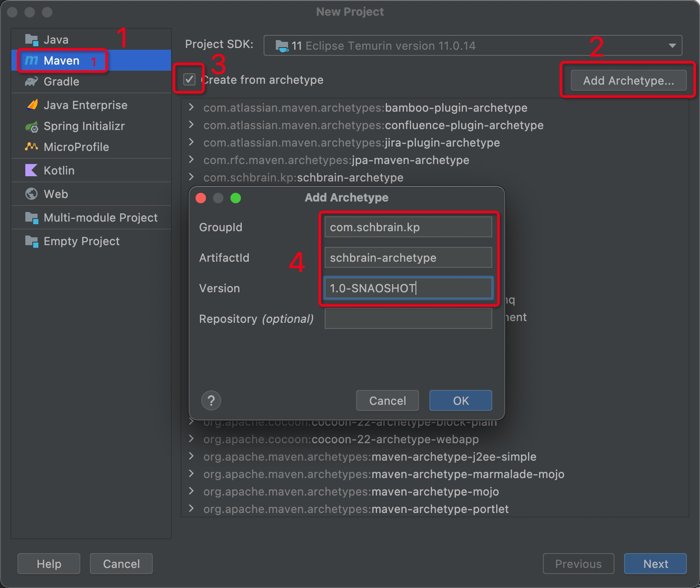Open help with the question mark icon
This screenshot has height=588, width=700.
[211, 400]
